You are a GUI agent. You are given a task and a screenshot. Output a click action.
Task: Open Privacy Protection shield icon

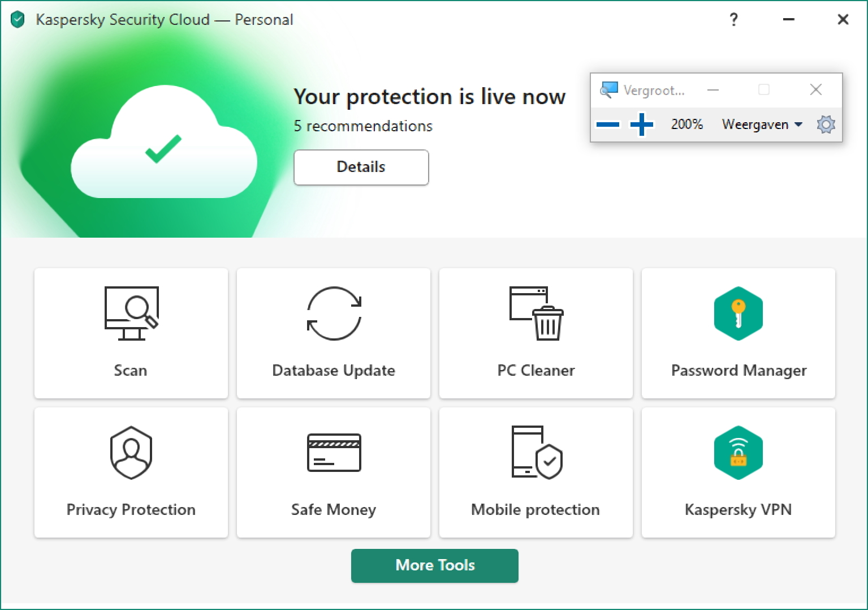131,453
